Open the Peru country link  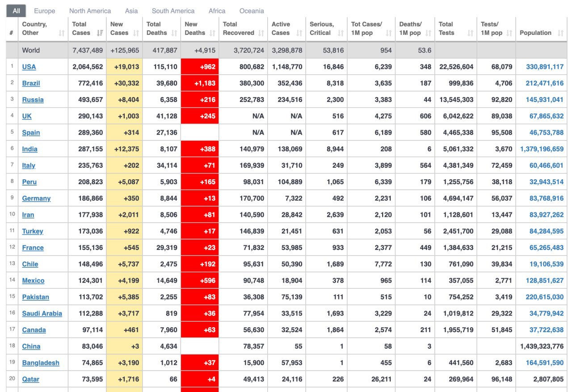[29, 182]
